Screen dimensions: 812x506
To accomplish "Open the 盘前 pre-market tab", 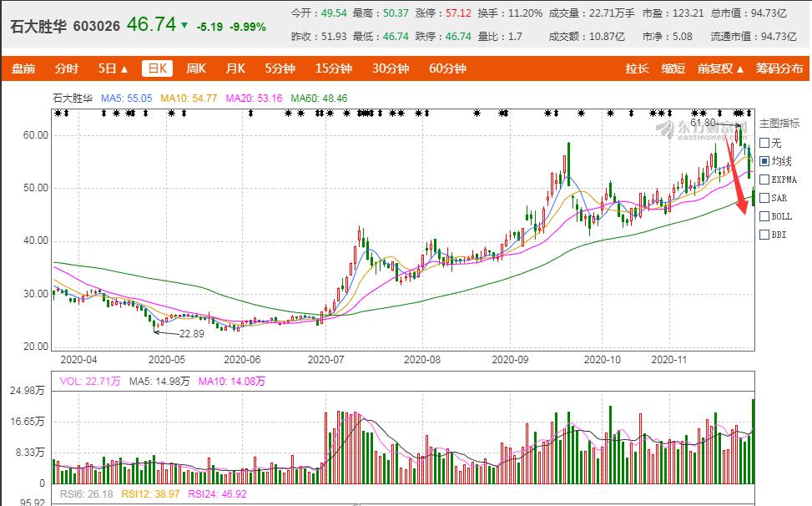I will [23, 68].
